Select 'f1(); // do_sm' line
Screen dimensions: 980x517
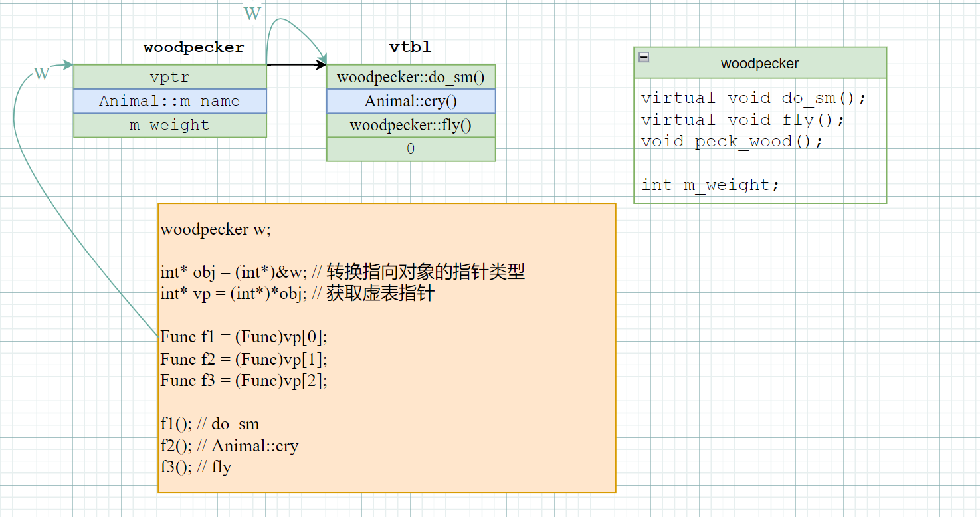[210, 424]
